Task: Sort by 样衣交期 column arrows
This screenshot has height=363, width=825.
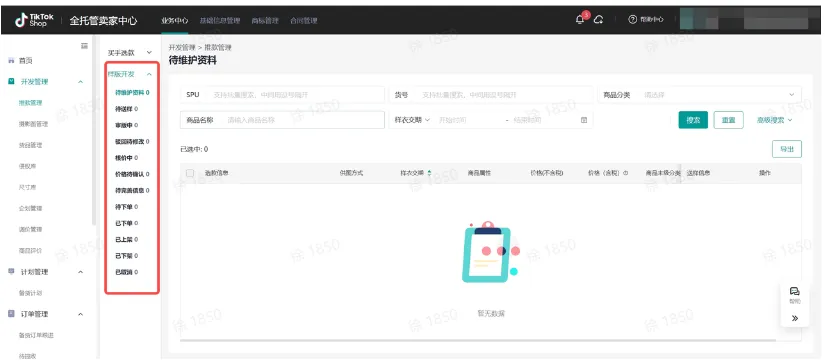Action: [429, 173]
